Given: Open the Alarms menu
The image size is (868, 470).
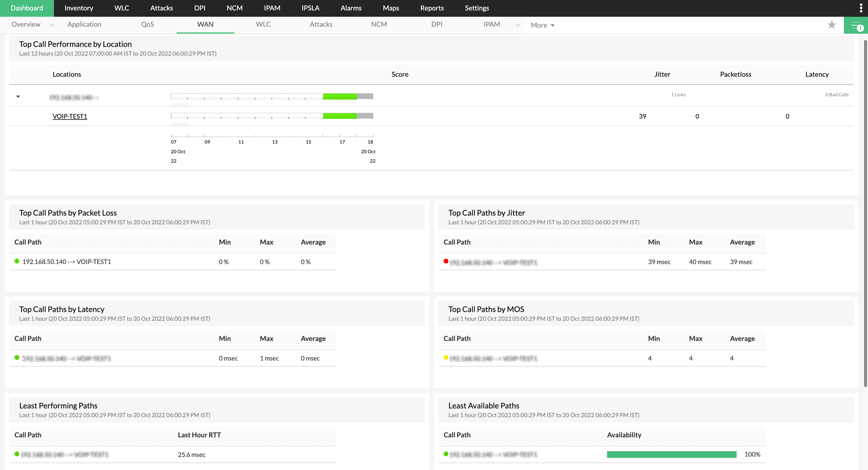Looking at the screenshot, I should pyautogui.click(x=351, y=8).
